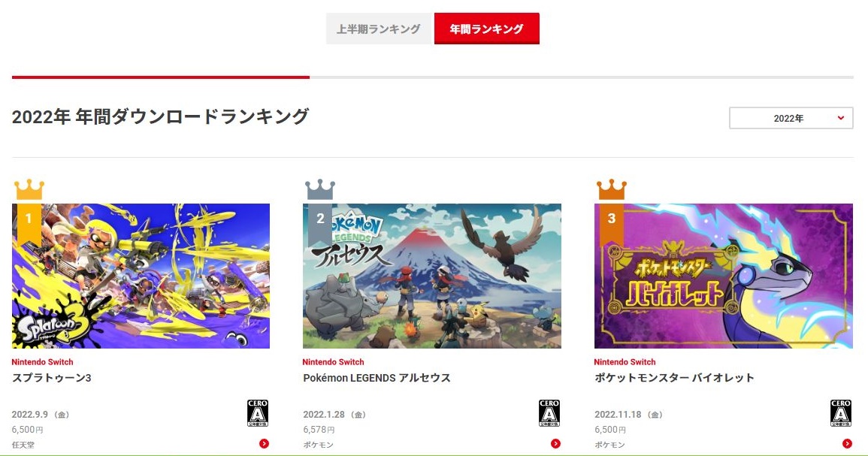Open the スプラトゥーン3 title link
This screenshot has width=868, height=456.
coord(52,378)
